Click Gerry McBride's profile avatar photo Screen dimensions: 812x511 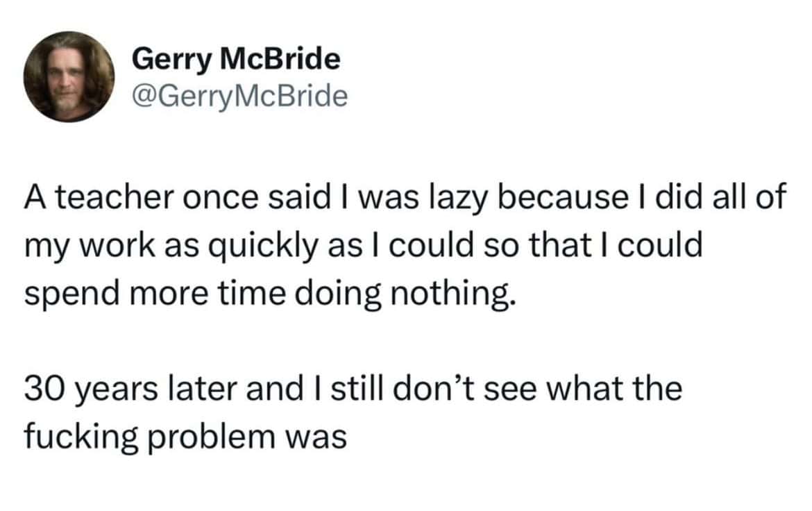pos(69,77)
